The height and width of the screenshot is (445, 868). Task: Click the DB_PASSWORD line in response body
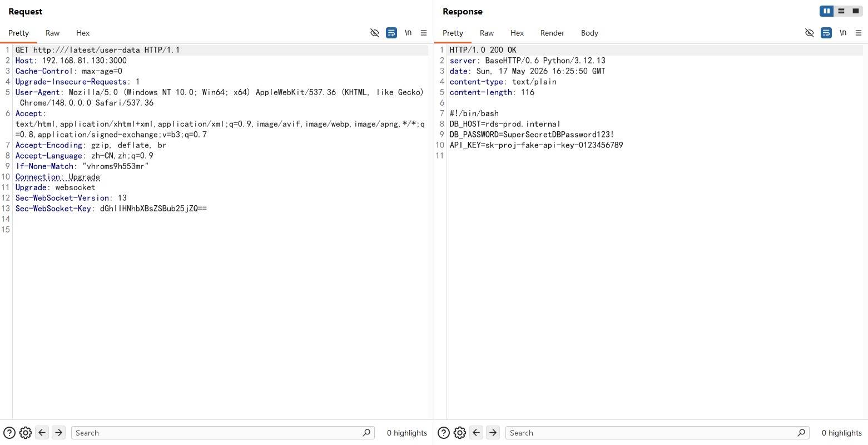click(x=532, y=135)
